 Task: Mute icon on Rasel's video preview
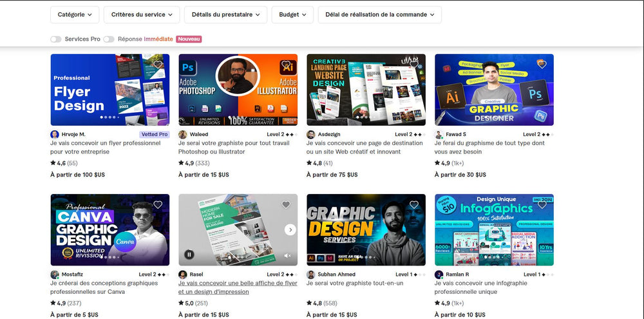tap(287, 255)
